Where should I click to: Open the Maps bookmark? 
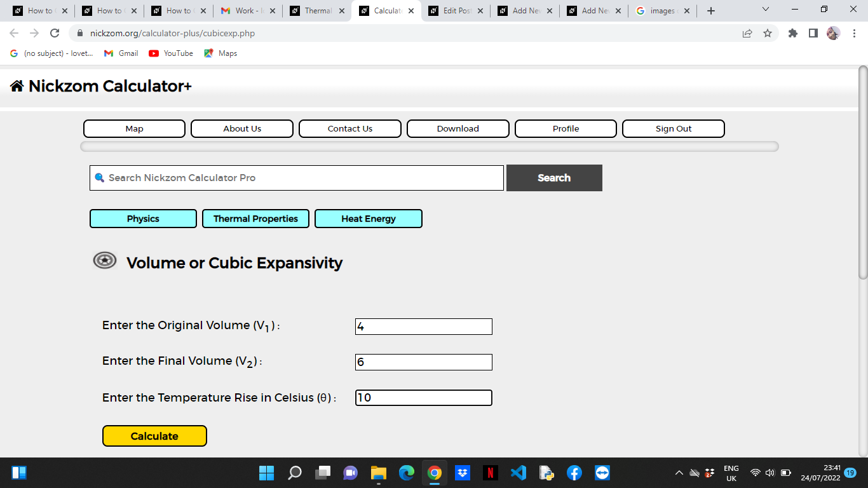220,53
